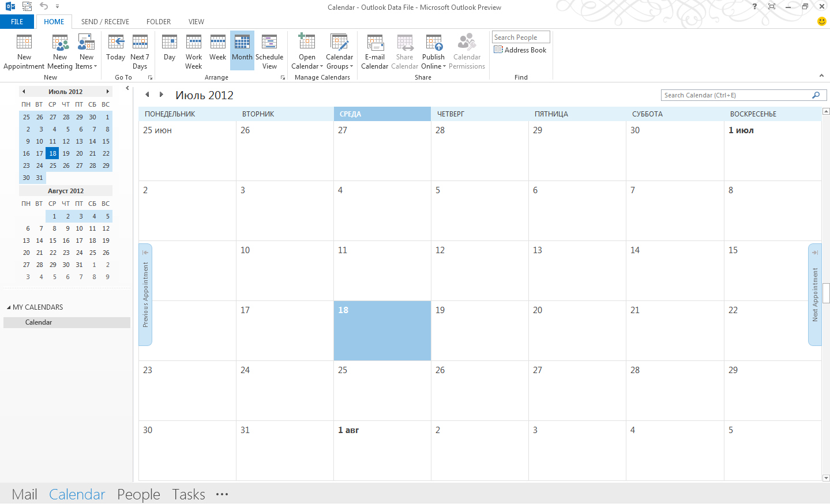Toggle the Month view button
This screenshot has width=830, height=504.
[x=242, y=51]
